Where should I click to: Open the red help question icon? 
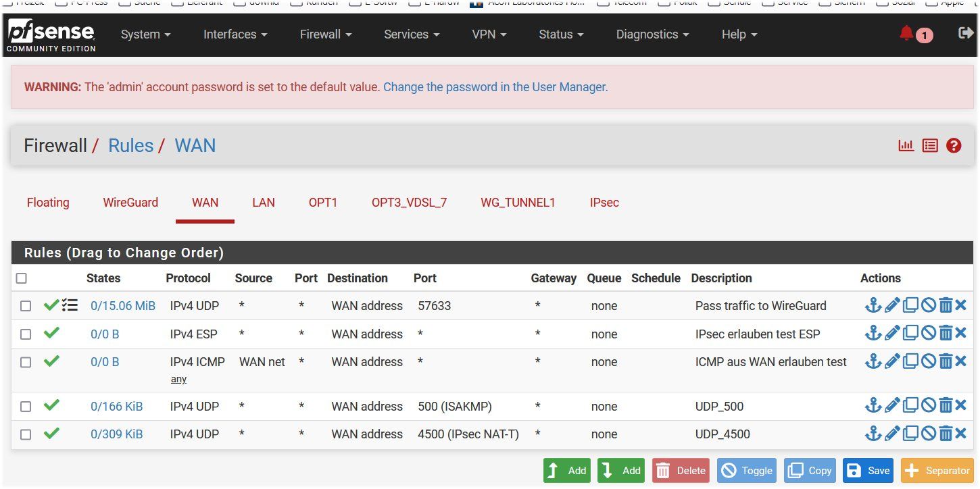coord(954,145)
